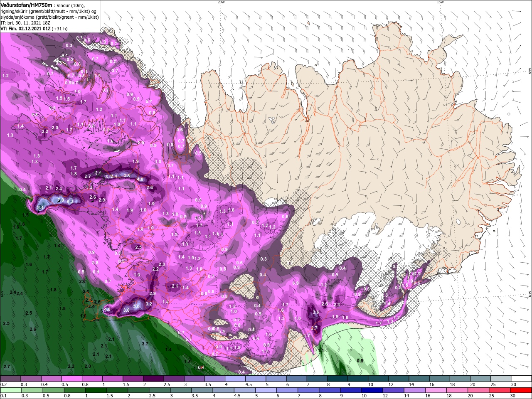Image resolution: width=532 pixels, height=399 pixels.
Task: Click the 15W longitude label at top
Action: click(440, 2)
